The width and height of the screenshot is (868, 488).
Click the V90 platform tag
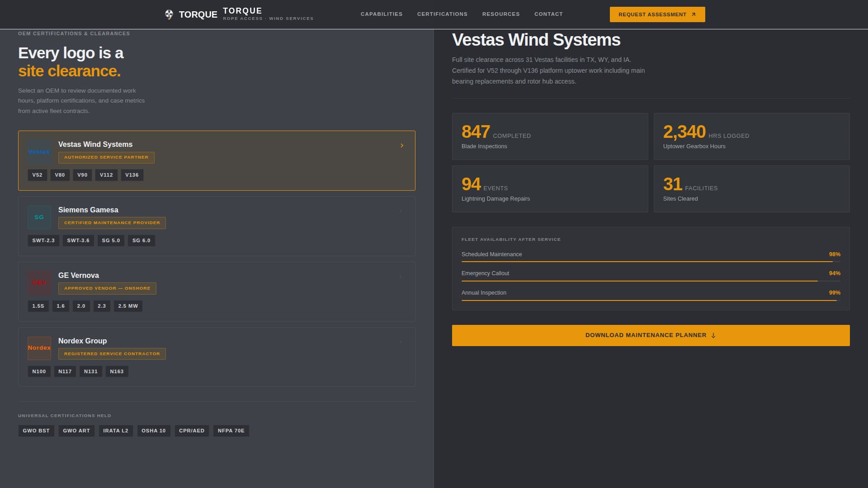(x=82, y=175)
